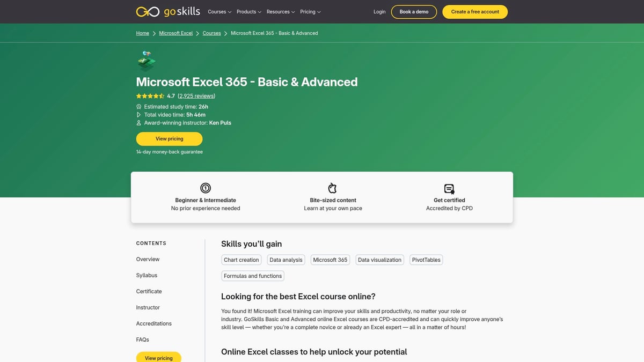Click the clock icon beside estimated study time
The image size is (644, 362).
(x=138, y=107)
